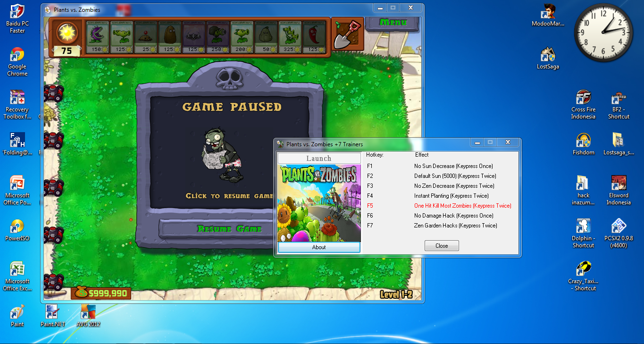Click the Plants vs. Zombies cover art thumbnail
644x344 pixels.
click(319, 203)
